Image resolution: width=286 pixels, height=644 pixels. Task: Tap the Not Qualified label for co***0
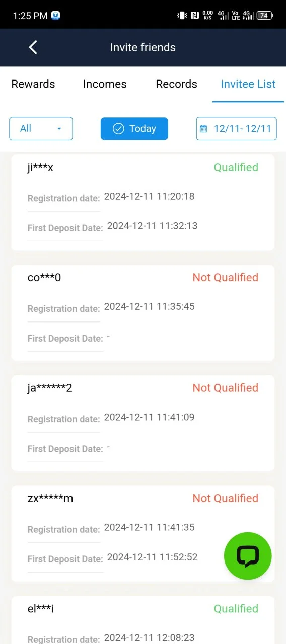226,277
